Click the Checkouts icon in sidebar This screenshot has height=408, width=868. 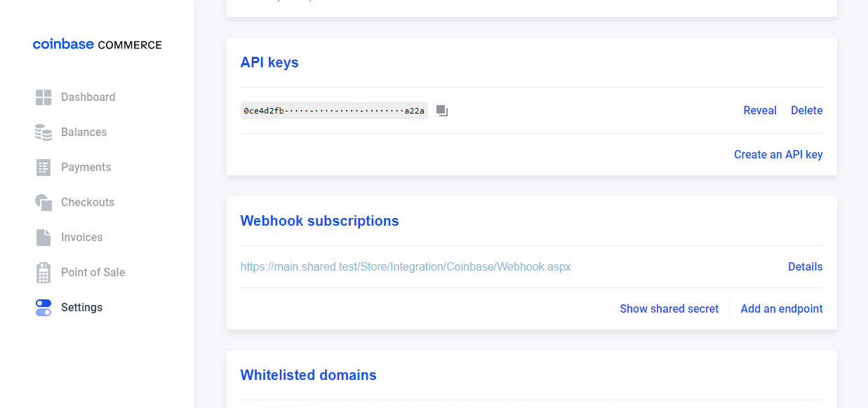(x=44, y=203)
